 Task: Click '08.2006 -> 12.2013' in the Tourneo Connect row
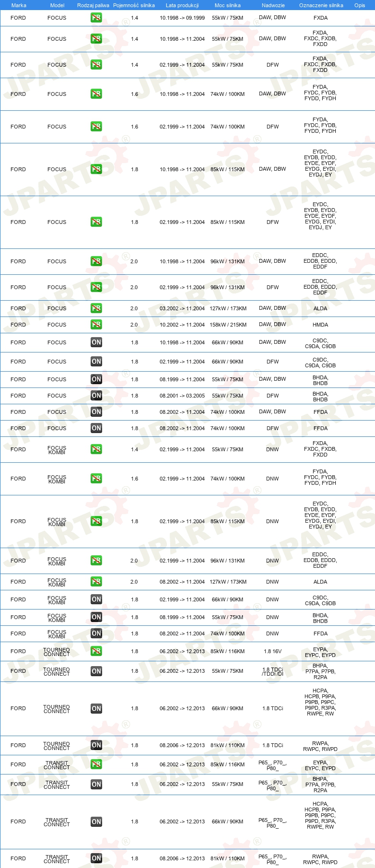(182, 745)
